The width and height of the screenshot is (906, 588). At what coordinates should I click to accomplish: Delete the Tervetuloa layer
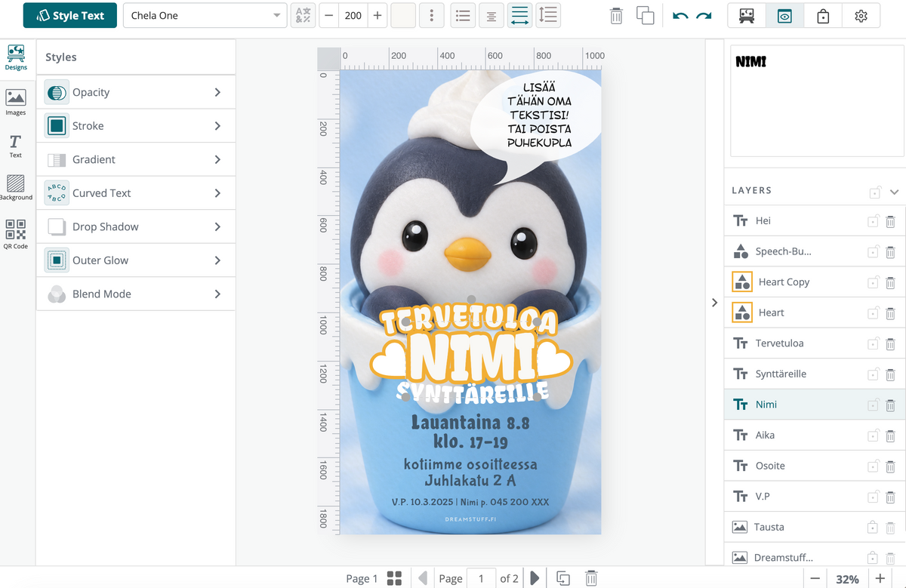890,343
